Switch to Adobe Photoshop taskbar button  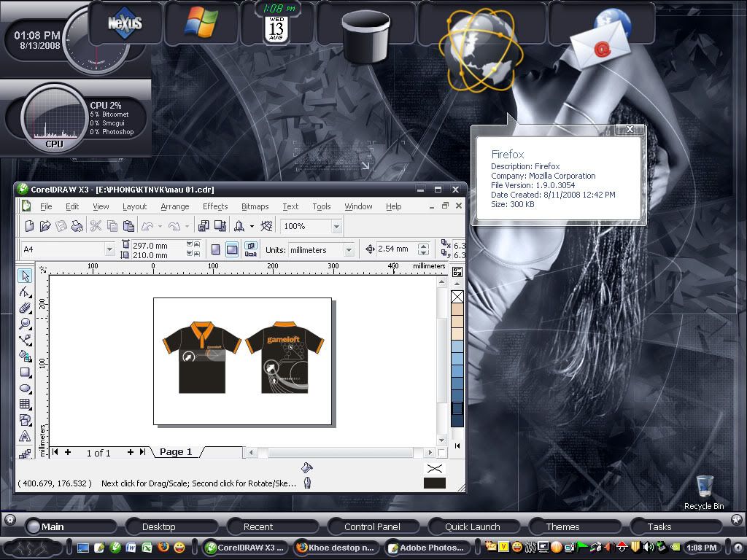[x=426, y=548]
